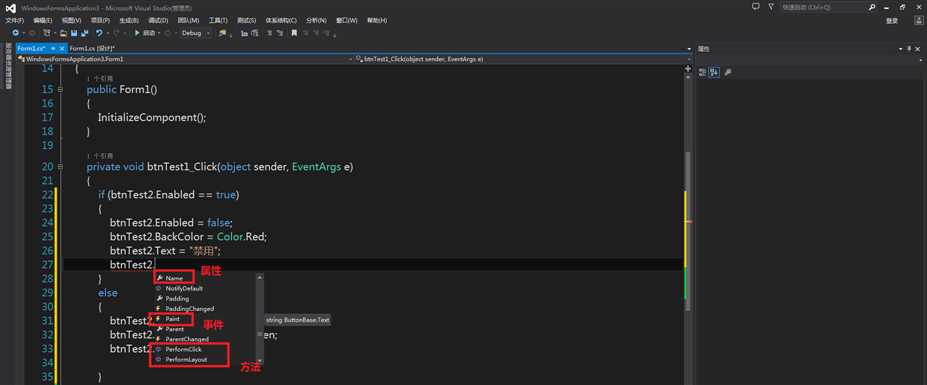Click the 属性 Properties panel title
This screenshot has width=927, height=385.
click(704, 49)
